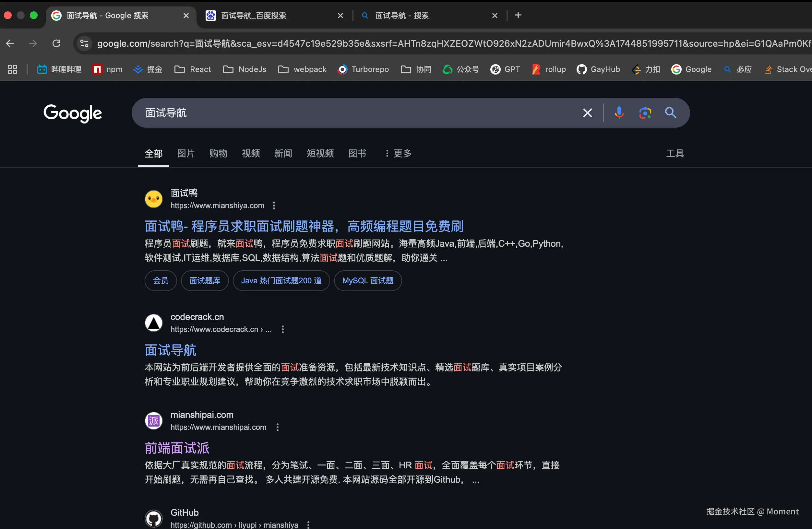Open the 工具 search tools option

click(x=675, y=154)
